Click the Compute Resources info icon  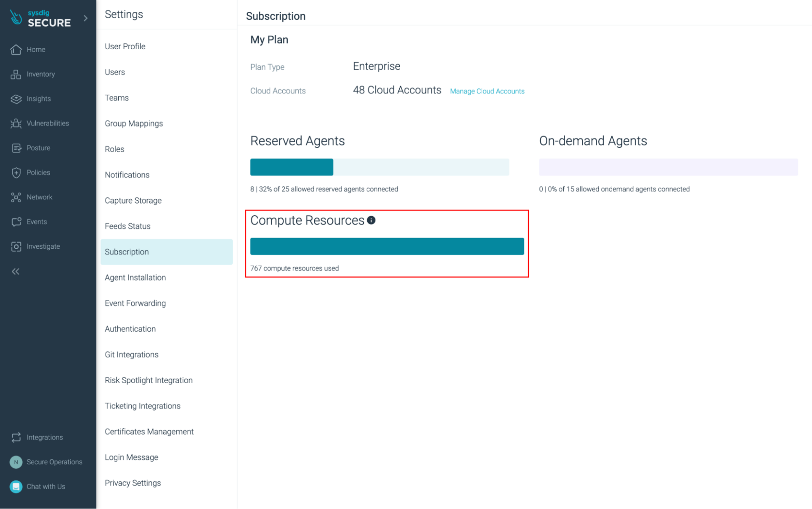(371, 220)
